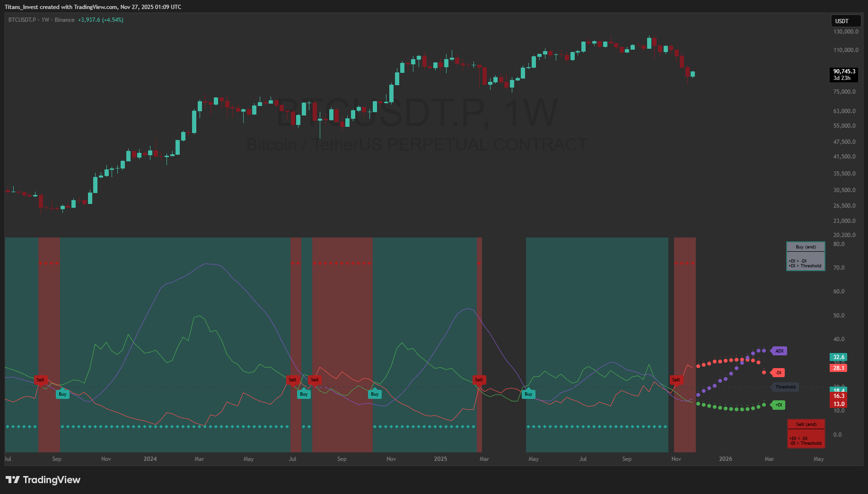This screenshot has width=868, height=494.
Task: Click 70.0 on the indicator scale
Action: point(839,268)
